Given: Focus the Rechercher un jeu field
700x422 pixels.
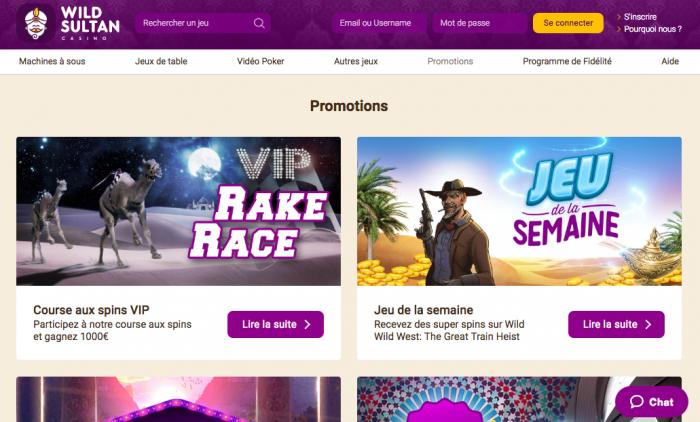Looking at the screenshot, I should 195,23.
